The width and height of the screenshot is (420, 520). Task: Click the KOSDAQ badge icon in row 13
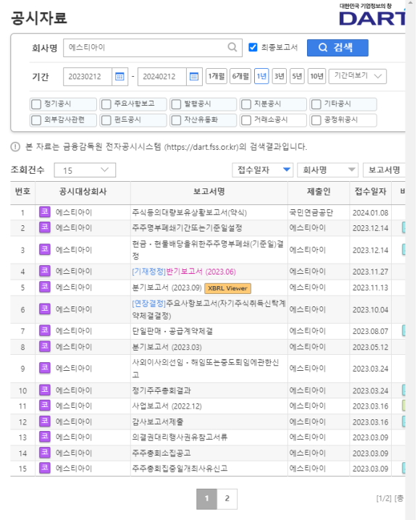pos(45,437)
